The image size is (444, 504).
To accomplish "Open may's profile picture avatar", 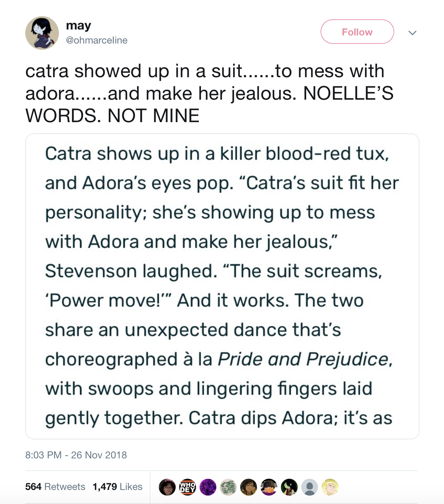I will pyautogui.click(x=42, y=33).
